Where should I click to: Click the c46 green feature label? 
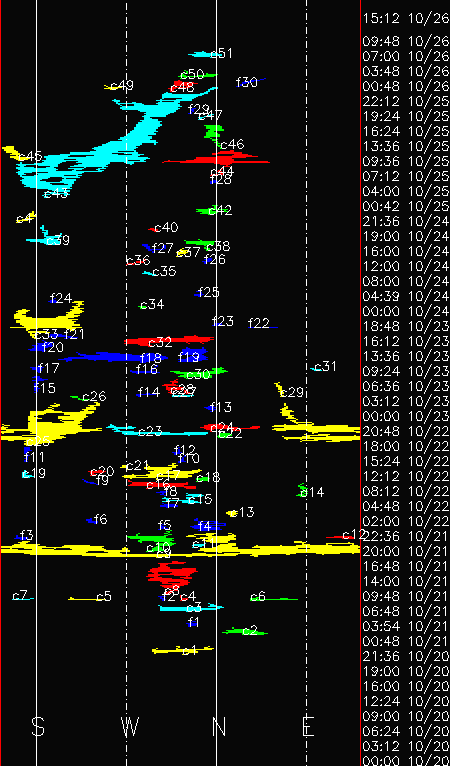232,145
